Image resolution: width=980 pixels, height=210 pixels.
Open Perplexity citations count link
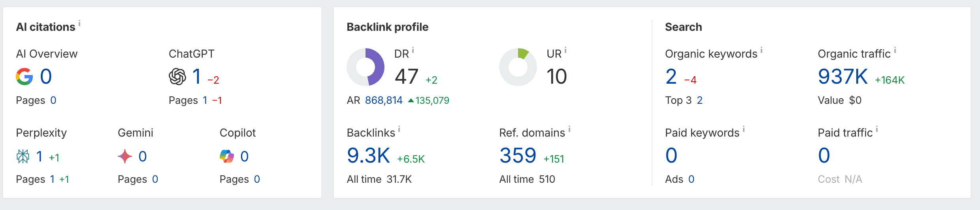(39, 157)
